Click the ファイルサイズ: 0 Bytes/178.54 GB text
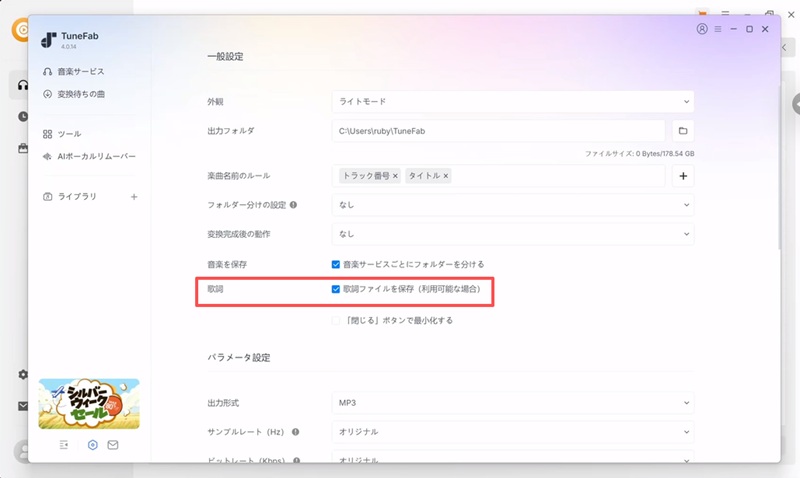 (x=639, y=154)
